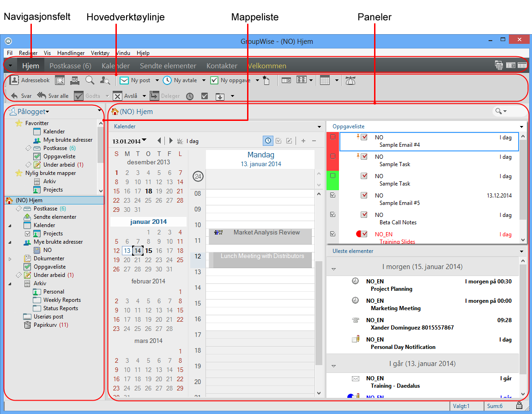The height and width of the screenshot is (414, 532).
Task: Uncheck the Sample Email #5 task checkbox
Action: coord(333,195)
